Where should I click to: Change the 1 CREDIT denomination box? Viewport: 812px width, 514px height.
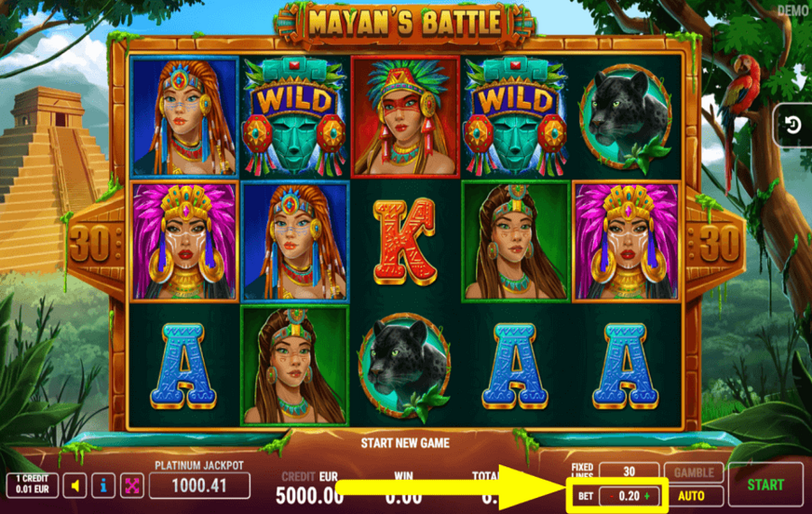coord(32,485)
